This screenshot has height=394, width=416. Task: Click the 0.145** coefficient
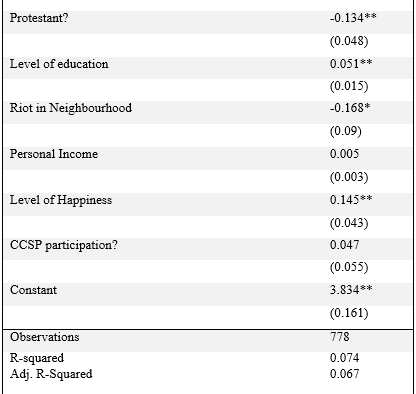pyautogui.click(x=351, y=200)
